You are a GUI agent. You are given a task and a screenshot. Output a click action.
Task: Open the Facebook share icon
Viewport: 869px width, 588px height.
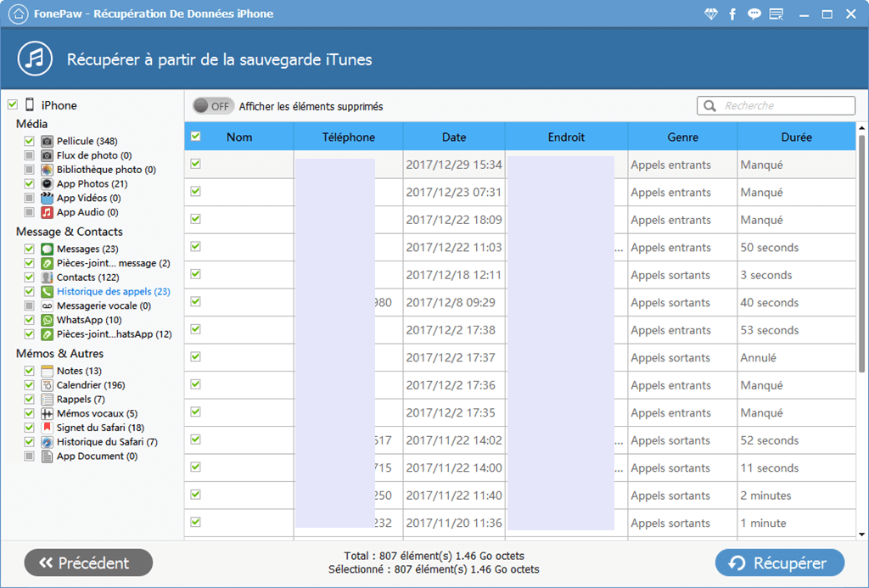732,14
